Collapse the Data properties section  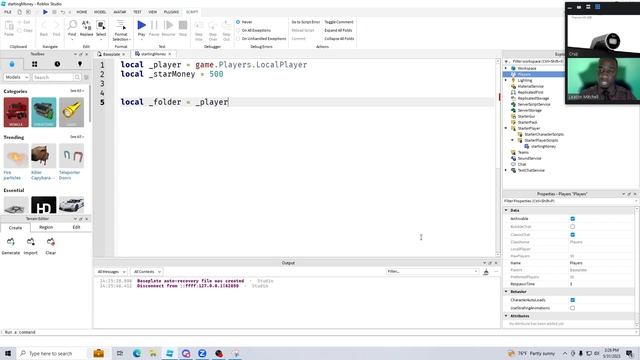pos(506,210)
